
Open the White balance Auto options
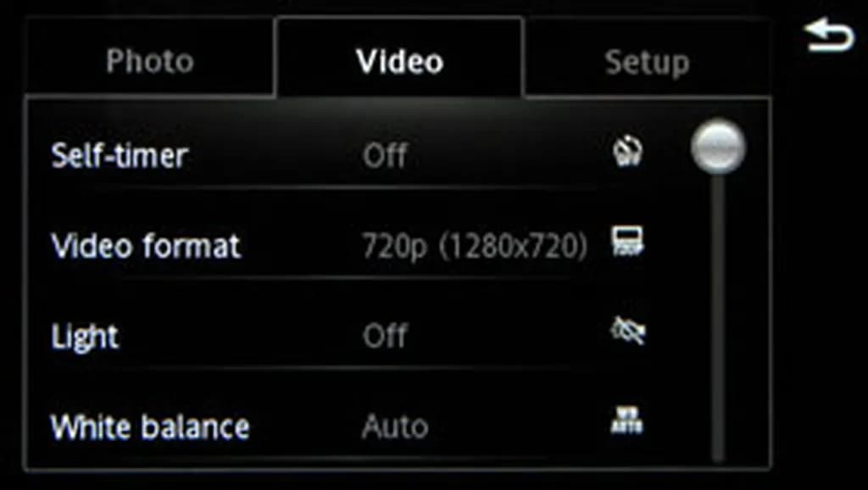[395, 426]
